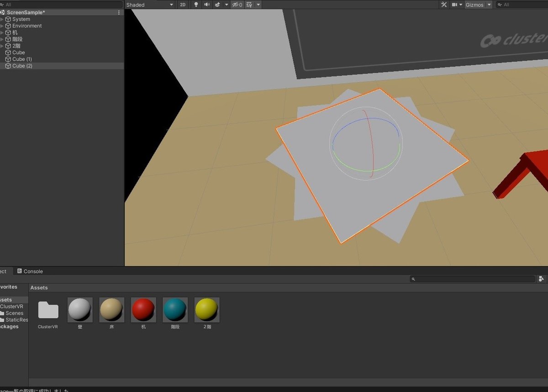The image size is (548, 392).
Task: Select ClusterVR in project folder tree
Action: coord(11,307)
